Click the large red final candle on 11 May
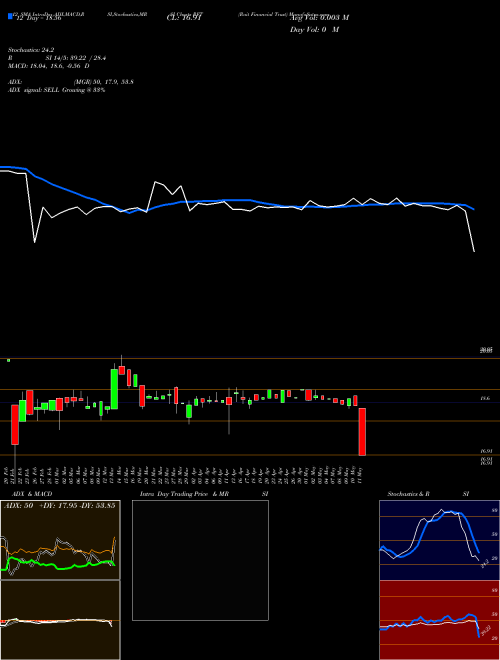This screenshot has height=660, width=500. 362,432
